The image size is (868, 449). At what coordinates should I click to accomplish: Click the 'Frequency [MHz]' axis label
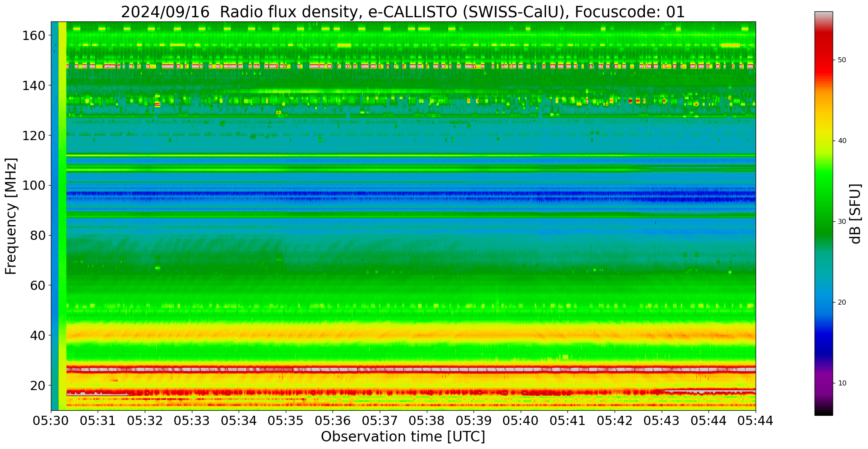point(11,216)
